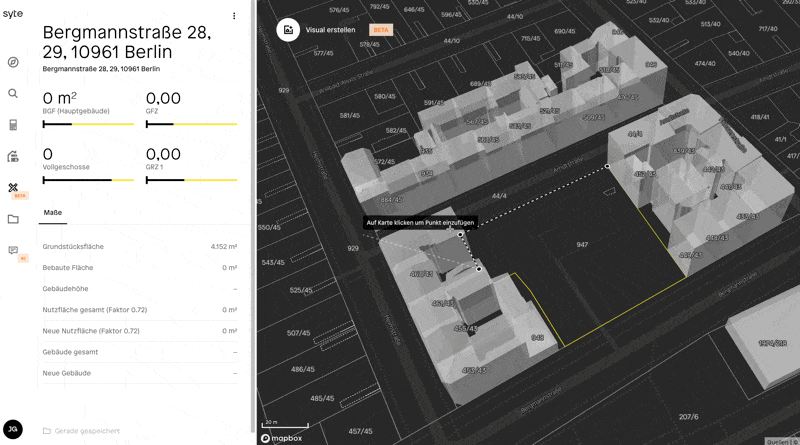Select the BETA design tool icon
This screenshot has width=800, height=445.
[13, 187]
